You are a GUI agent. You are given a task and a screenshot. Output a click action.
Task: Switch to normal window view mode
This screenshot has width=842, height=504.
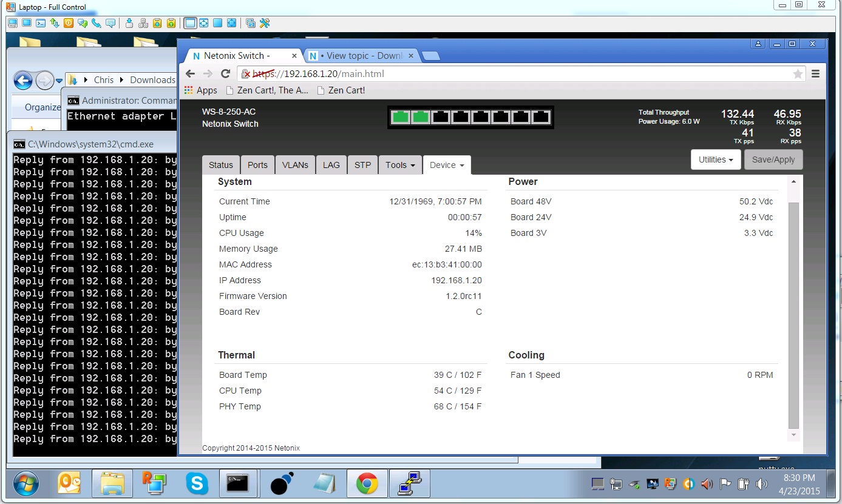coord(190,23)
